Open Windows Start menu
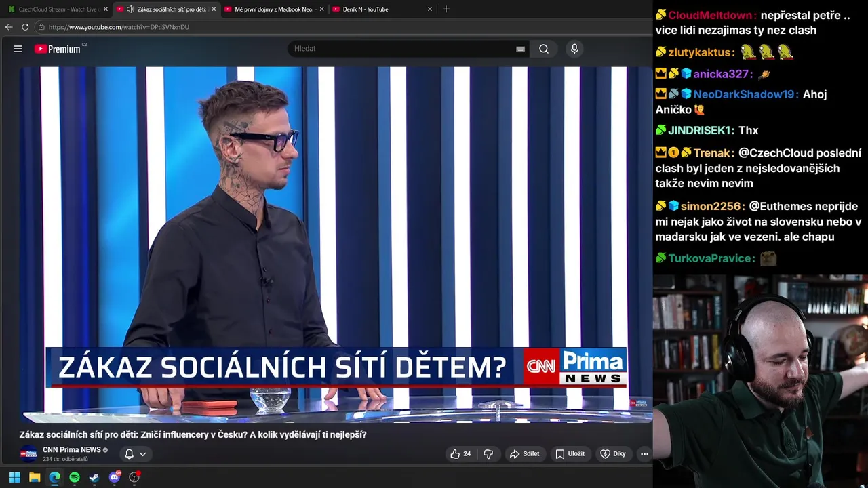This screenshot has width=868, height=488. tap(14, 477)
